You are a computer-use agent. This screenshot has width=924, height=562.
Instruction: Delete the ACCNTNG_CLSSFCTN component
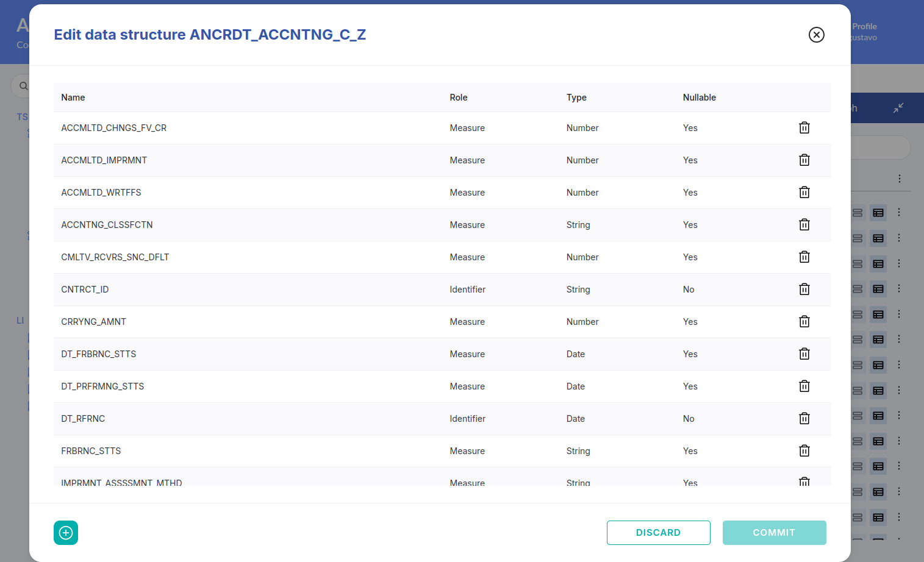804,225
